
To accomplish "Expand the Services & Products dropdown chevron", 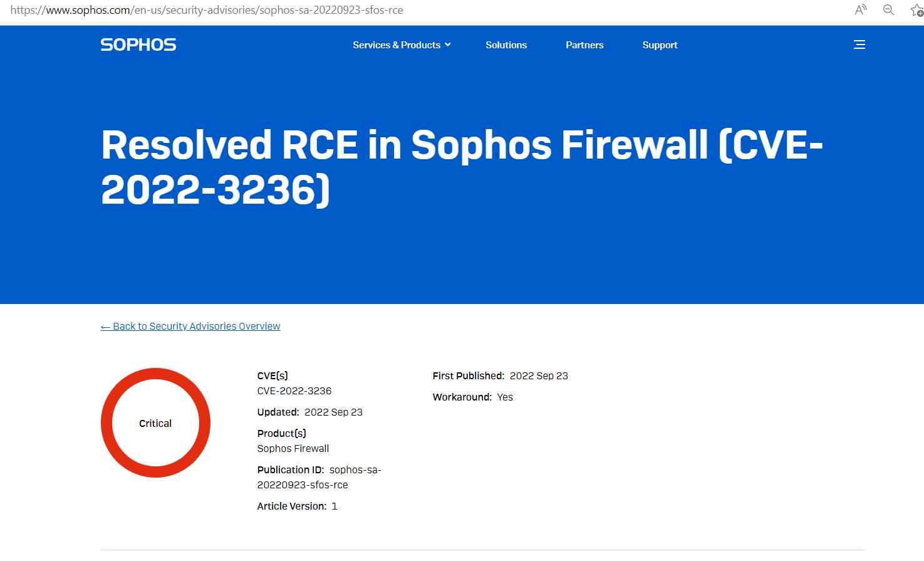I will (448, 45).
